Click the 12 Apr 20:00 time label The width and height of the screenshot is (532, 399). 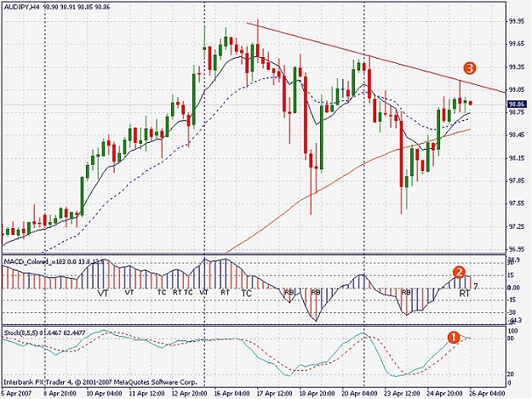point(190,394)
